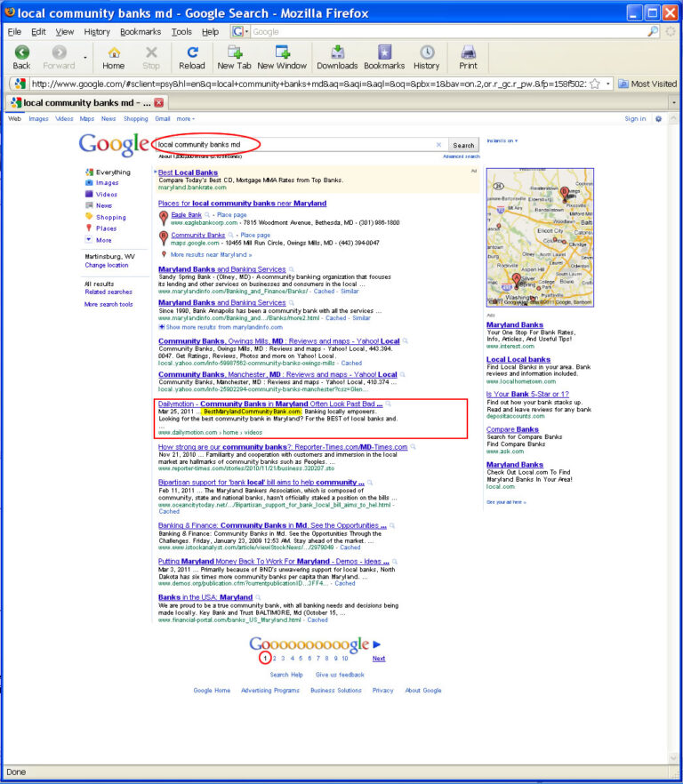Click the Bookmarks star toolbar icon

tap(384, 52)
